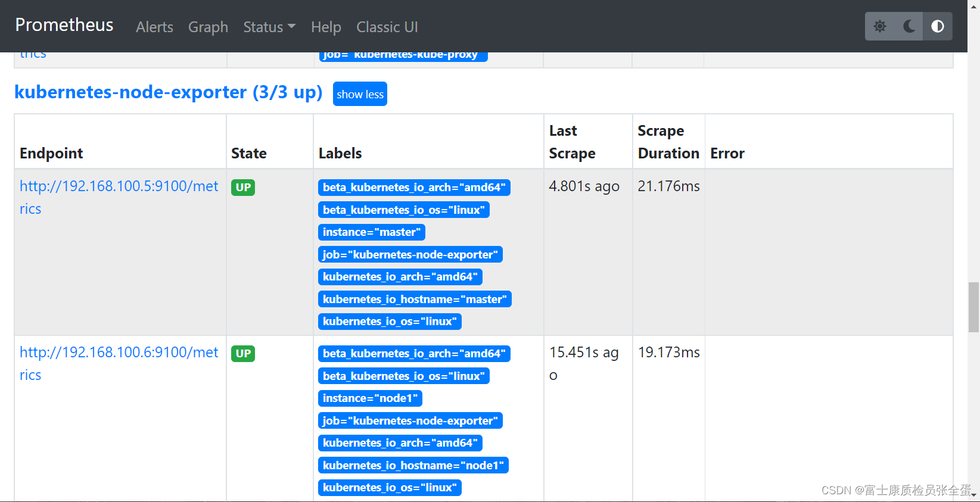Switch to dark theme moon icon
Screen dimensions: 980x502
coord(909,26)
